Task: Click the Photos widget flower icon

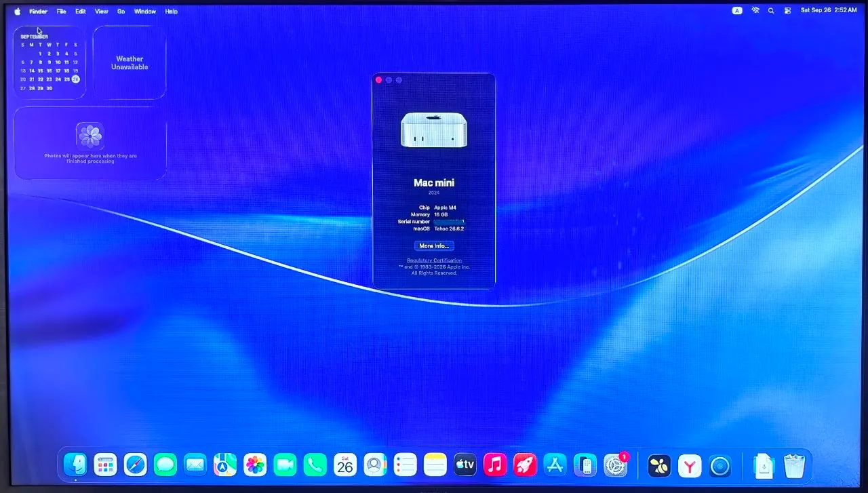Action: 90,136
